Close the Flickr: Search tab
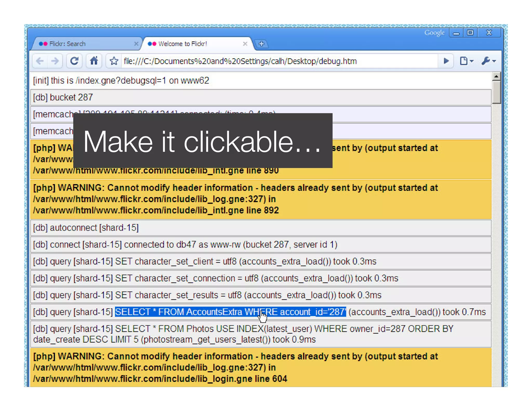The height and width of the screenshot is (411, 532). [x=136, y=44]
